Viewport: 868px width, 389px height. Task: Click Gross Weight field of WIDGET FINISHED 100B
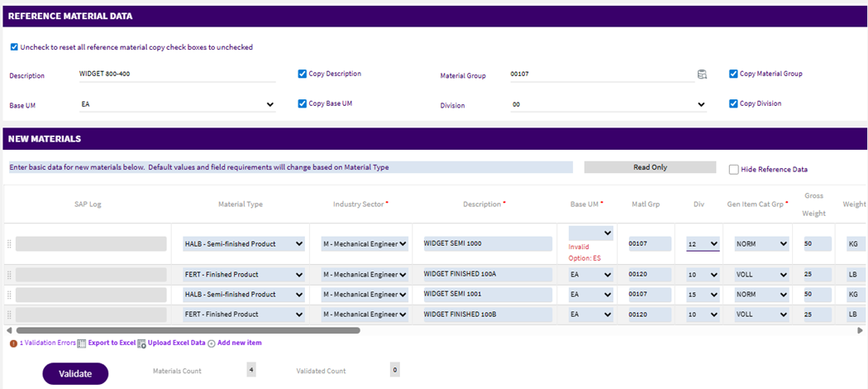pyautogui.click(x=817, y=315)
